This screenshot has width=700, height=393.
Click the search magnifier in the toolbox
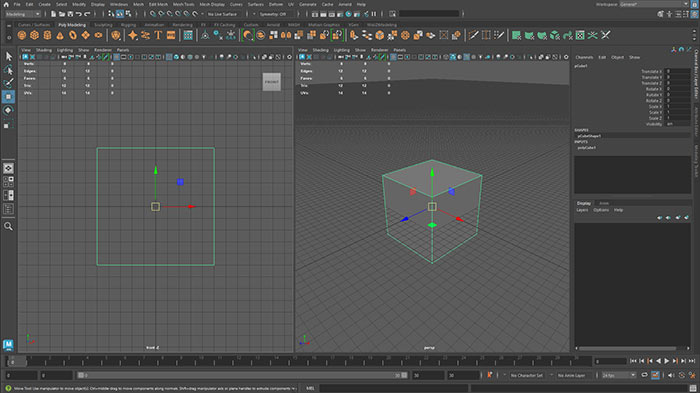[x=8, y=226]
